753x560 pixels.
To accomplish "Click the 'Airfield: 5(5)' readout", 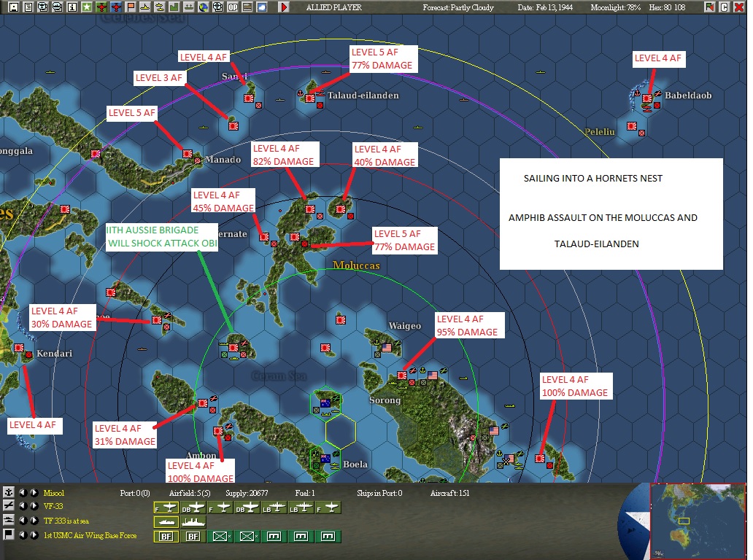I will tap(190, 493).
